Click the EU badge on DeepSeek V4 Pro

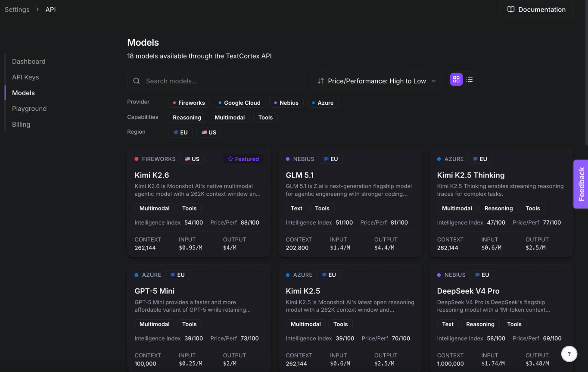pyautogui.click(x=482, y=275)
